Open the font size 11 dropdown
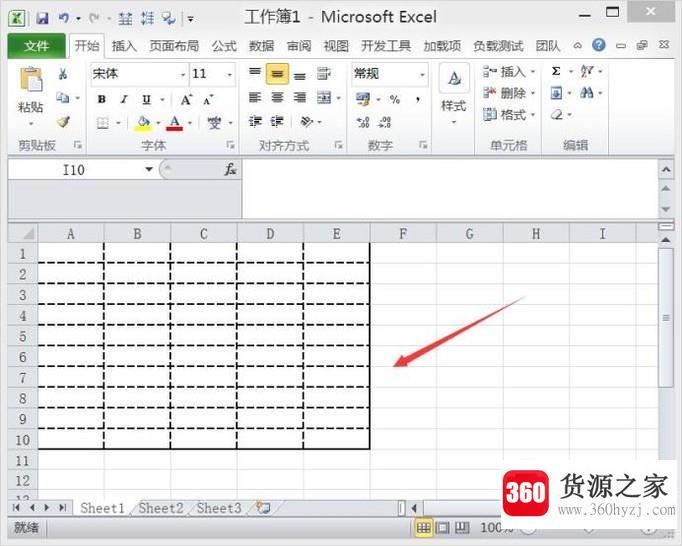Screen dimensions: 682x546 (230, 75)
